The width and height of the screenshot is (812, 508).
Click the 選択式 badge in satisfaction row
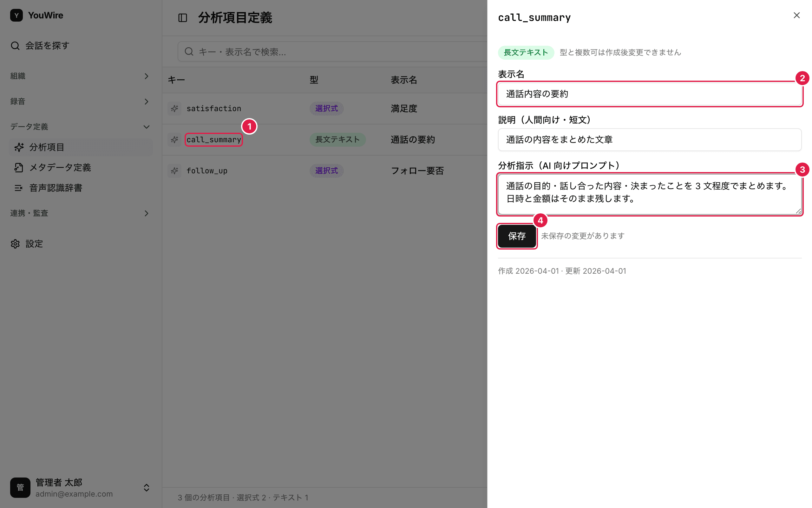point(326,109)
